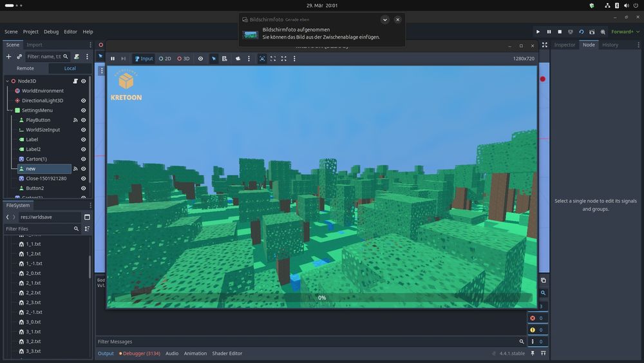
Task: Open the Animation bottom panel
Action: 195,353
